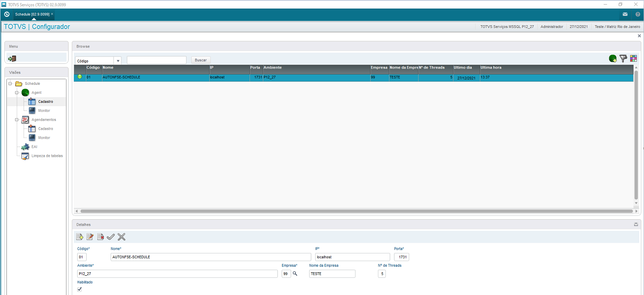Select row cell AUTONFSE-SCHEDULE in grid
This screenshot has width=644, height=295.
(x=156, y=77)
